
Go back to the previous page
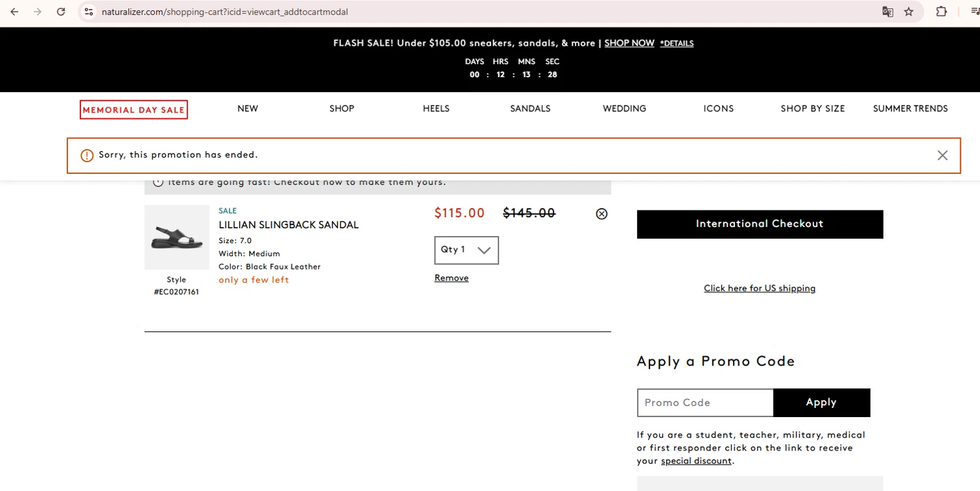click(x=14, y=12)
